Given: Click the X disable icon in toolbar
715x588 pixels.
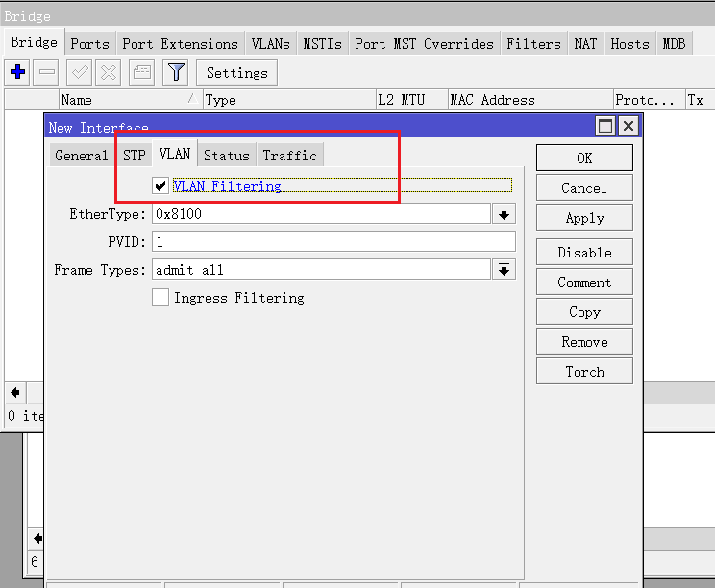Looking at the screenshot, I should pyautogui.click(x=109, y=72).
